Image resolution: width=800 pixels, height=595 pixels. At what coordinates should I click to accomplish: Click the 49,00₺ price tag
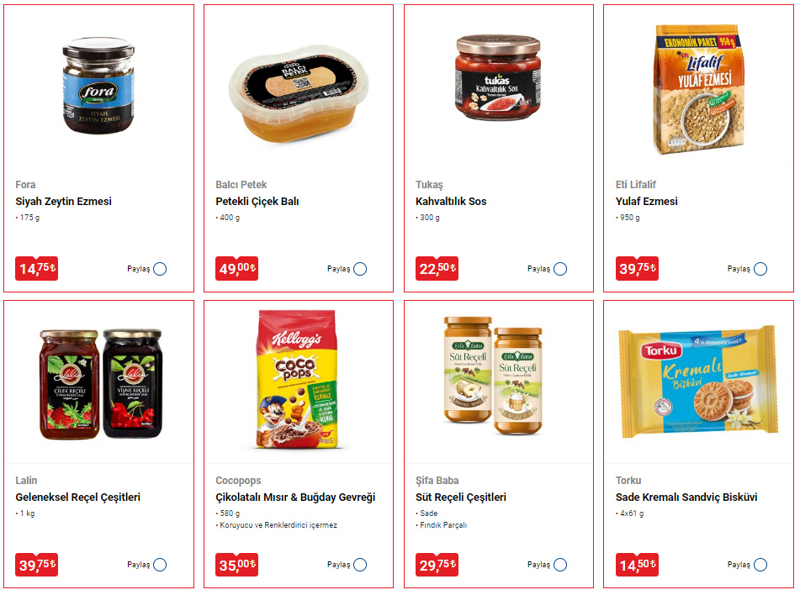point(237,268)
